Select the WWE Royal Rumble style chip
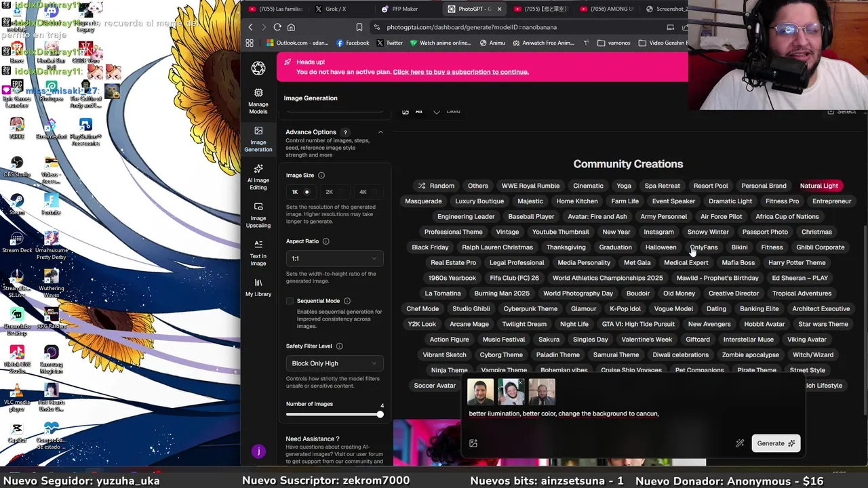868x488 pixels. pos(530,186)
